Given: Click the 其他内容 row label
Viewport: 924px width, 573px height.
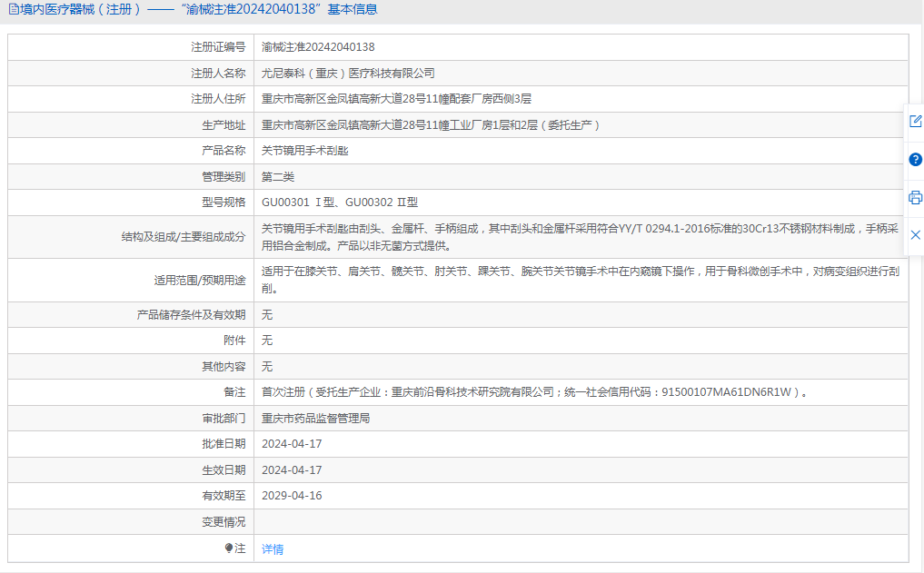Looking at the screenshot, I should tap(224, 366).
